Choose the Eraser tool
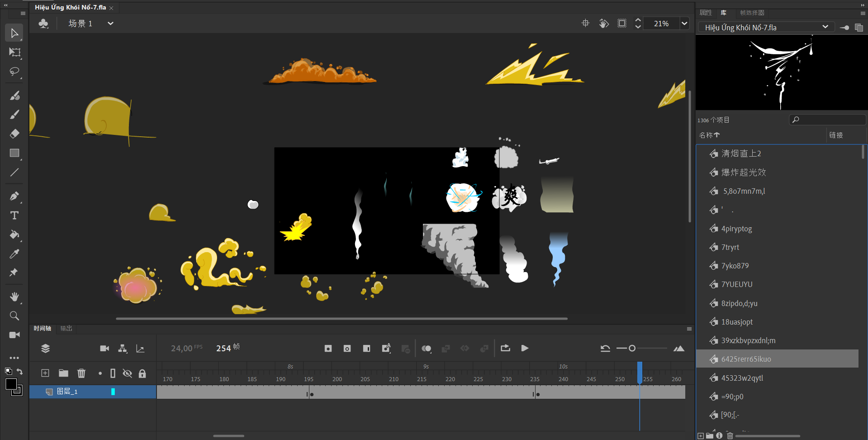 point(14,134)
